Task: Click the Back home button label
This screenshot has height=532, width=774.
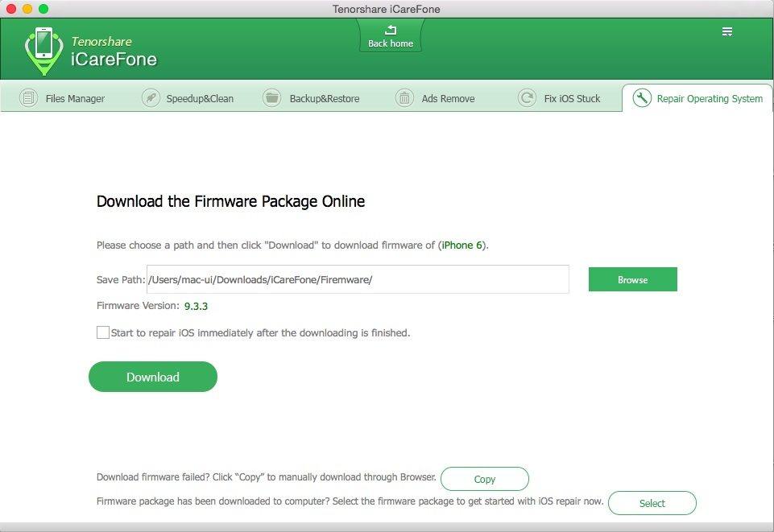Action: click(391, 43)
